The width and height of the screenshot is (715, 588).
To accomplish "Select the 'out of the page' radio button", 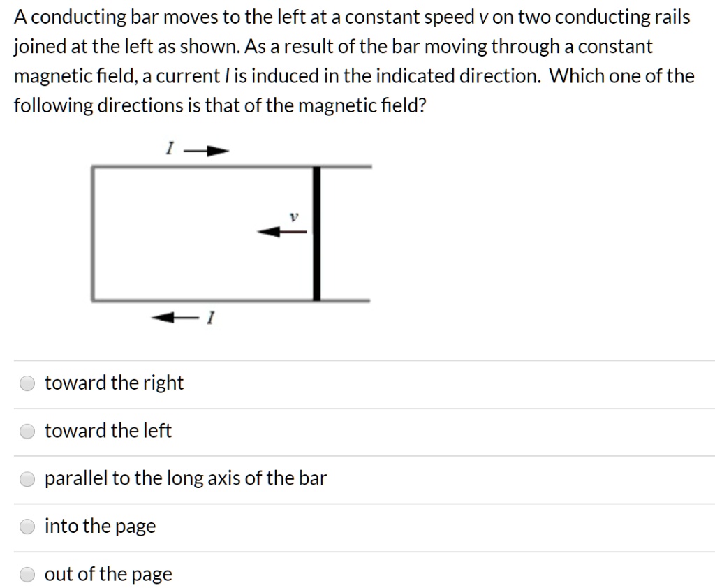I will 27,574.
